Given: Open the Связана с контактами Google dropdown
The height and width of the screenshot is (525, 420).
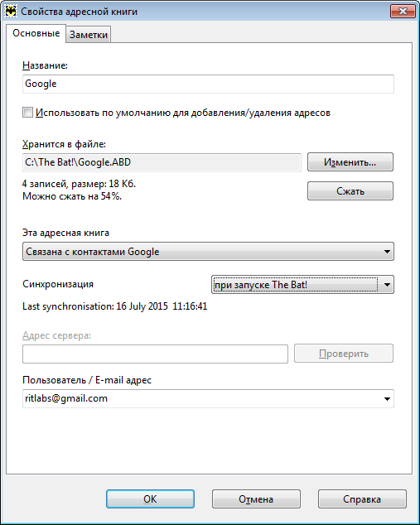Looking at the screenshot, I should [208, 252].
